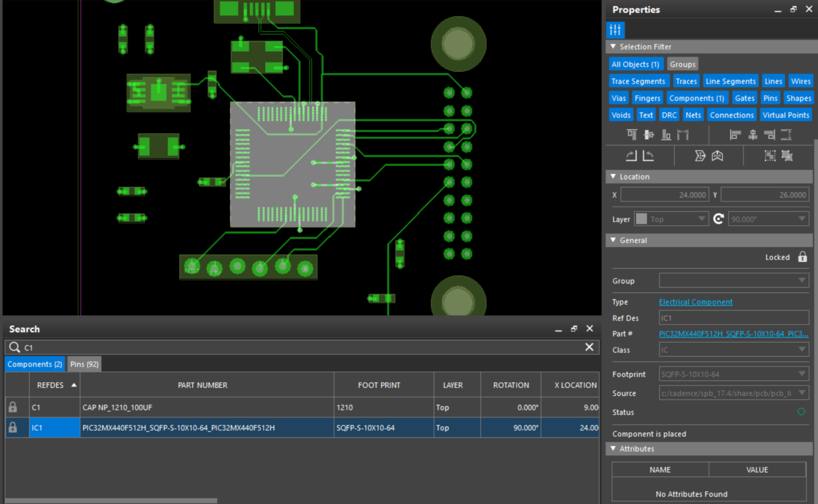Switch to the Components (2) tab
This screenshot has height=504, width=818.
[34, 364]
